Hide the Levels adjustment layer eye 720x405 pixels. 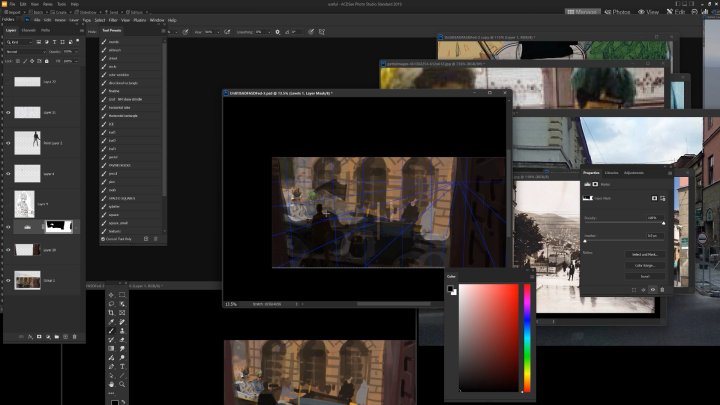click(8, 227)
